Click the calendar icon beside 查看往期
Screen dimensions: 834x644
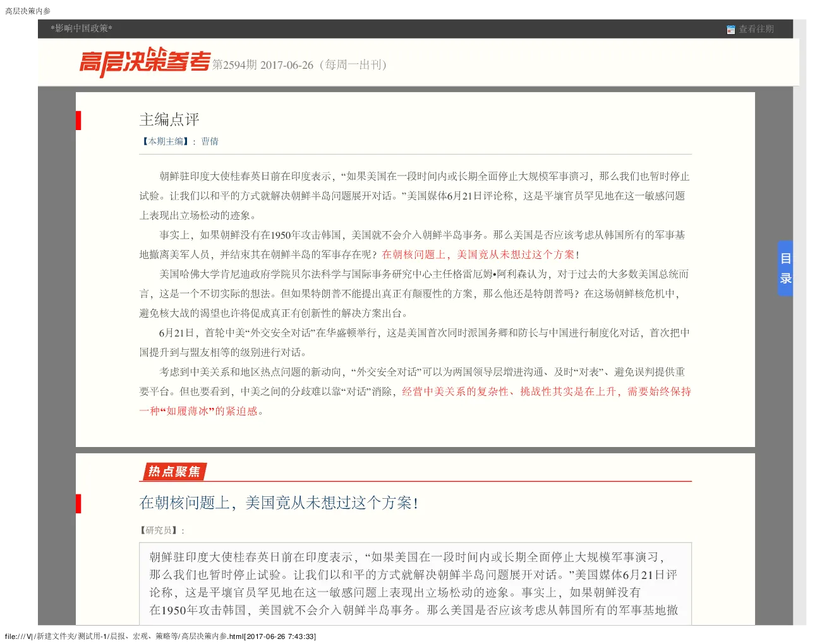tap(731, 30)
